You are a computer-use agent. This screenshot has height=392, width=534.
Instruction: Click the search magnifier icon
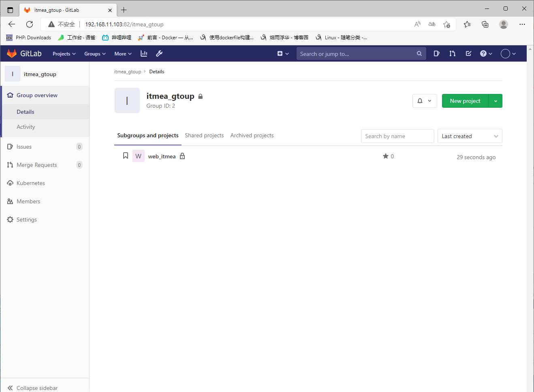pos(419,53)
